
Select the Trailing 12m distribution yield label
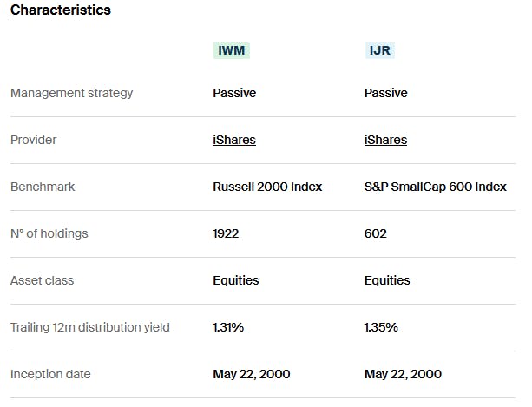[90, 327]
